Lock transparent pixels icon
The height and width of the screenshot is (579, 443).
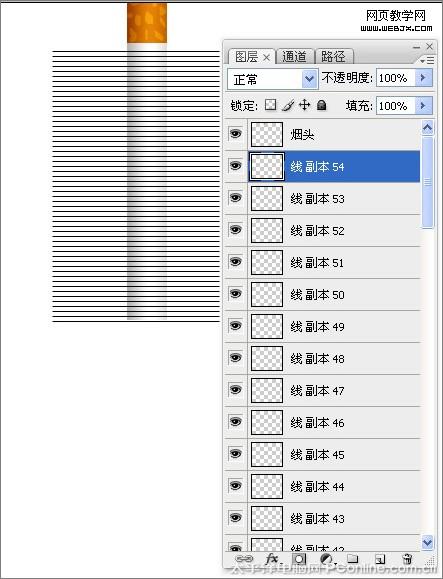[271, 105]
